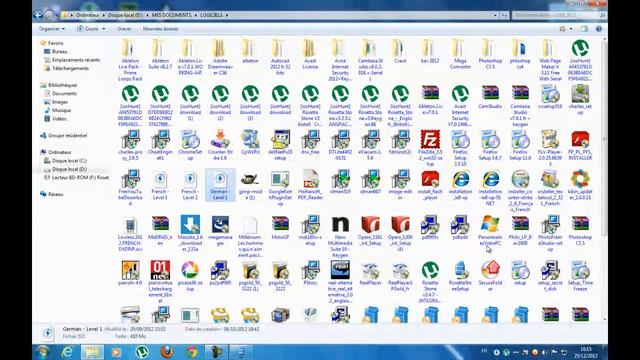Open Internet Explorer from the taskbar
This screenshot has width=640, height=360.
(x=67, y=352)
